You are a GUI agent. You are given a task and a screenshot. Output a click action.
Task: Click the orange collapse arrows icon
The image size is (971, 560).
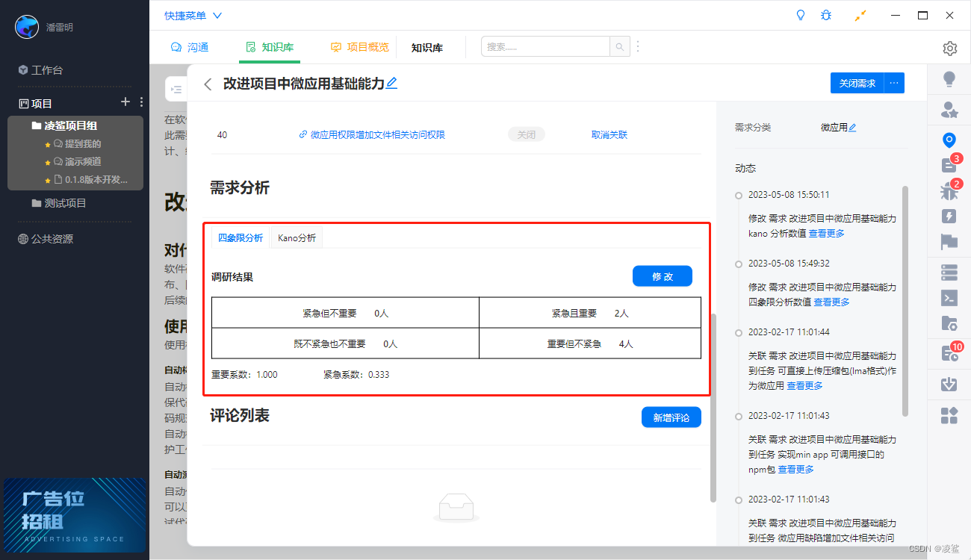[x=861, y=15]
